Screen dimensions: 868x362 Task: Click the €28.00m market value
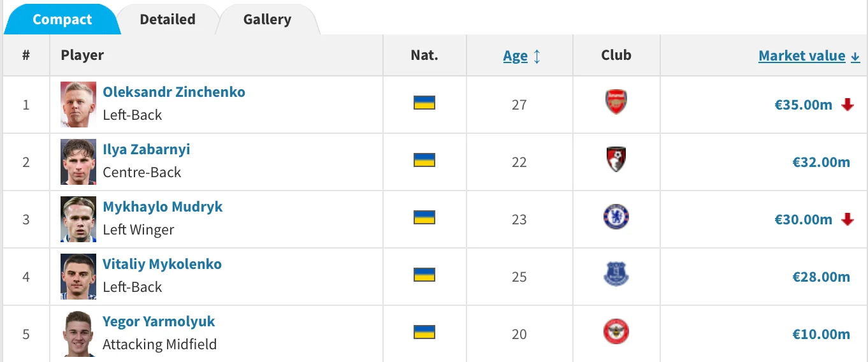click(x=821, y=277)
